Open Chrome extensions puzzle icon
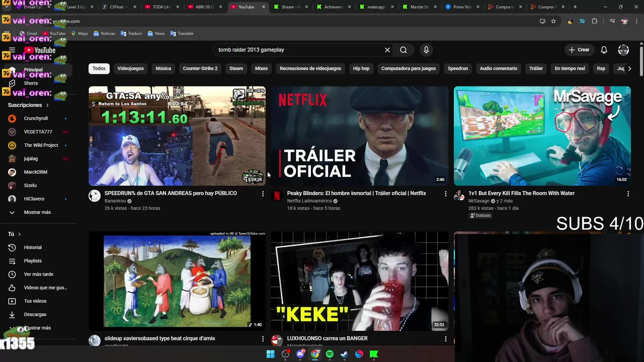This screenshot has width=644, height=362. click(x=595, y=21)
